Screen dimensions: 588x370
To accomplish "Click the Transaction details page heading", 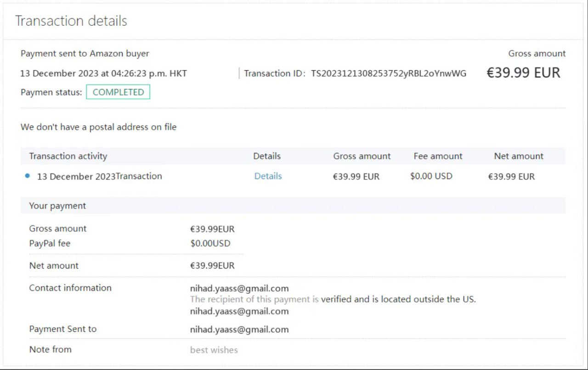I will [71, 21].
